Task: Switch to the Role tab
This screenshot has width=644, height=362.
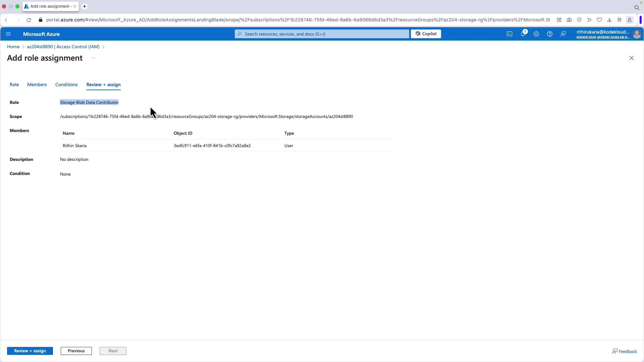Action: click(14, 84)
